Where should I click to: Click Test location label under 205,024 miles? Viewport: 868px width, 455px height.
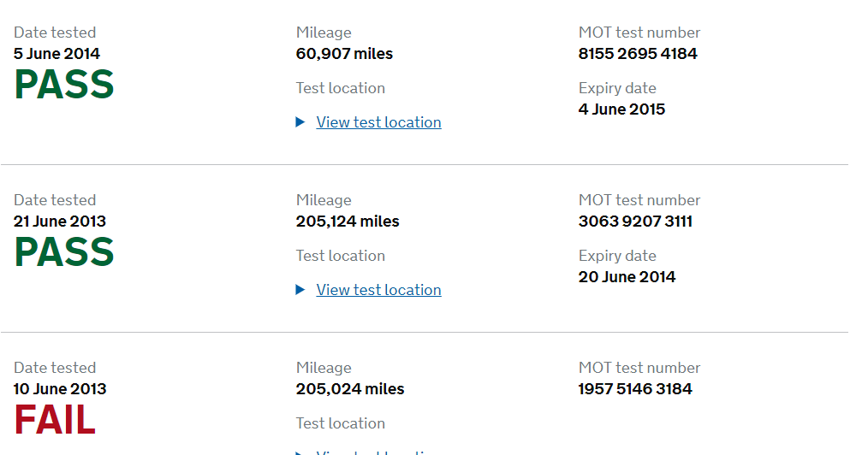pyautogui.click(x=340, y=423)
